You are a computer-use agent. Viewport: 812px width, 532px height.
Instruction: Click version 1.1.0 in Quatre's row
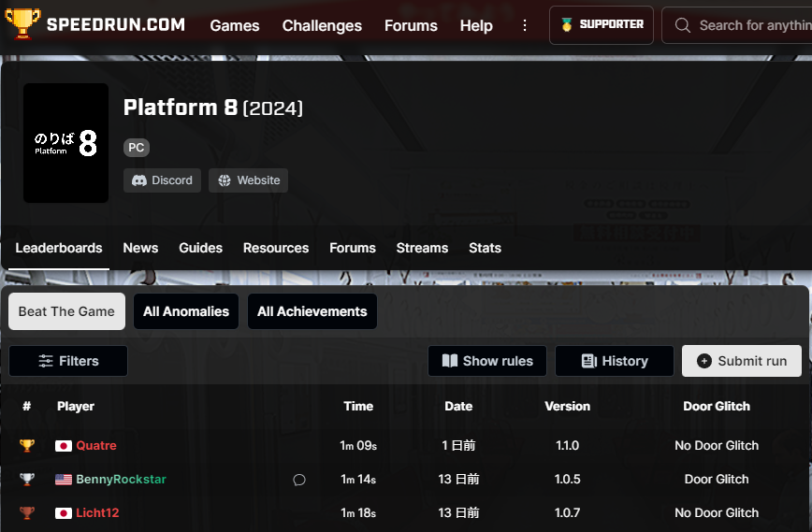pos(568,446)
